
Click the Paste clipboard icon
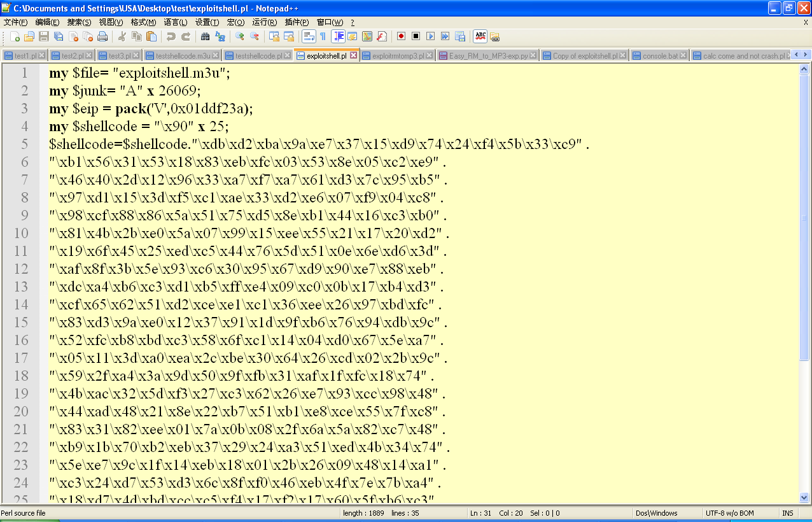[x=151, y=36]
